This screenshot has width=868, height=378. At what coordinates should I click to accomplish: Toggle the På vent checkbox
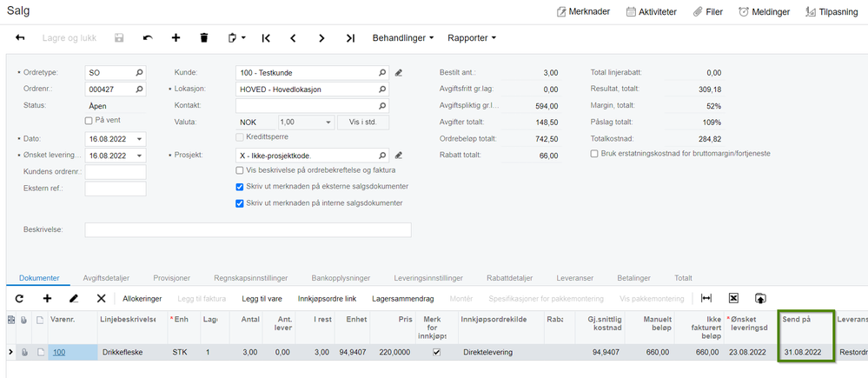click(x=89, y=120)
